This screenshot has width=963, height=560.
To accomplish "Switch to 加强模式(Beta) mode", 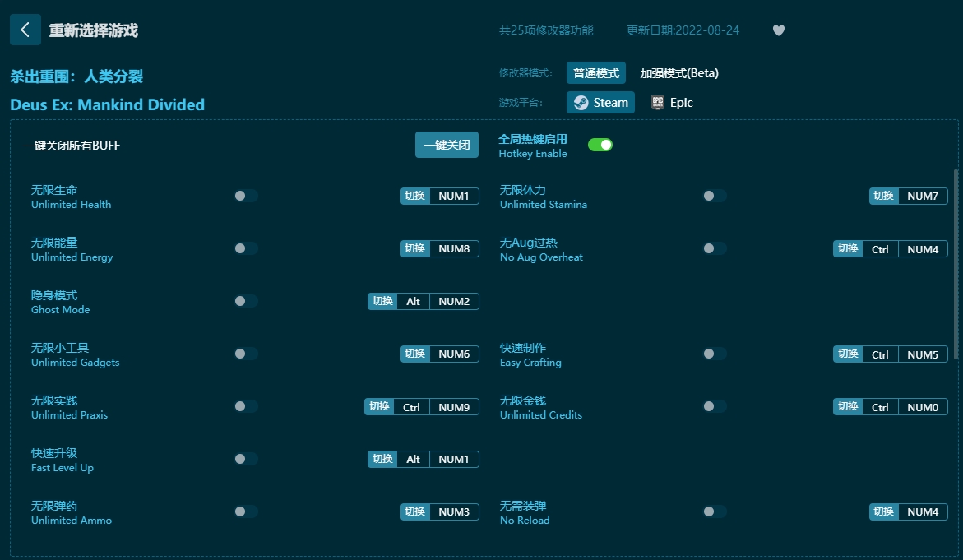I will click(678, 73).
